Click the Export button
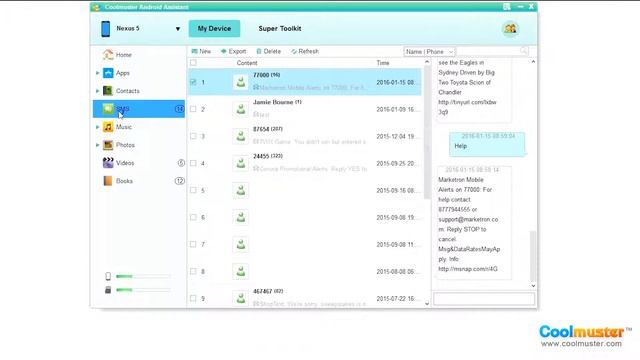Image resolution: width=640 pixels, height=360 pixels. coord(233,51)
